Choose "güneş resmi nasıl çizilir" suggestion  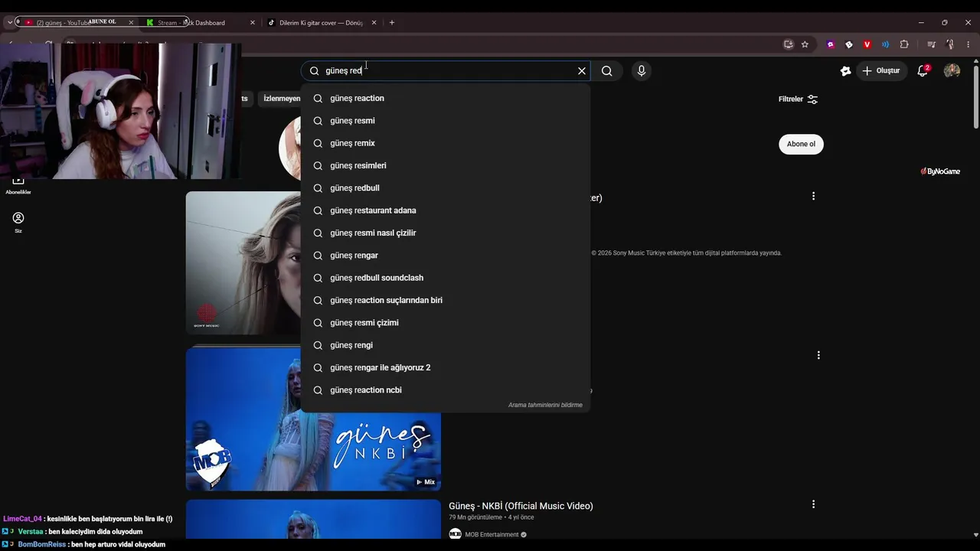[446, 233]
